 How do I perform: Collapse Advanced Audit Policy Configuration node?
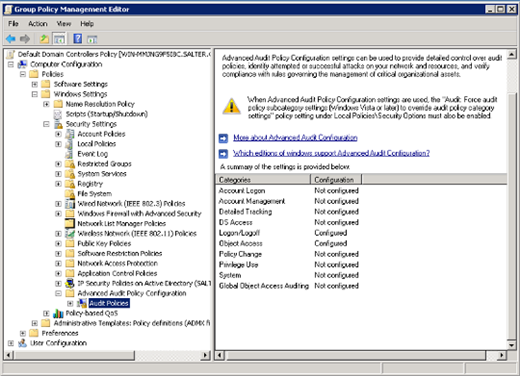58,293
